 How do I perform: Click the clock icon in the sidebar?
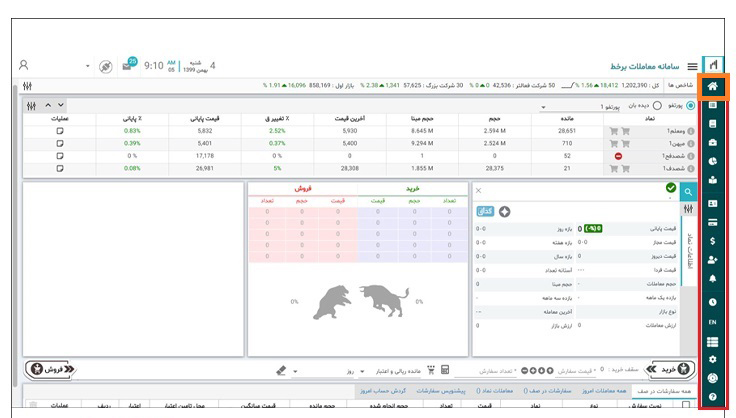point(713,301)
